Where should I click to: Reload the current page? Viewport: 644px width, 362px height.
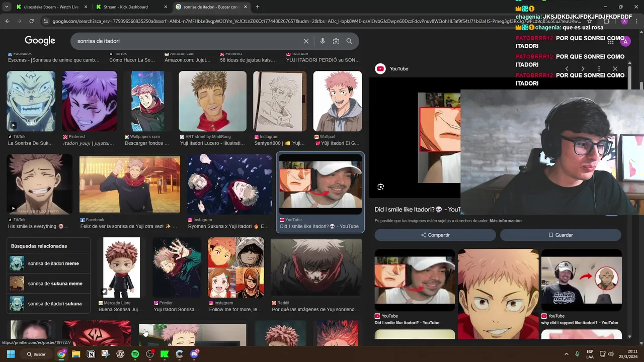pos(31,21)
